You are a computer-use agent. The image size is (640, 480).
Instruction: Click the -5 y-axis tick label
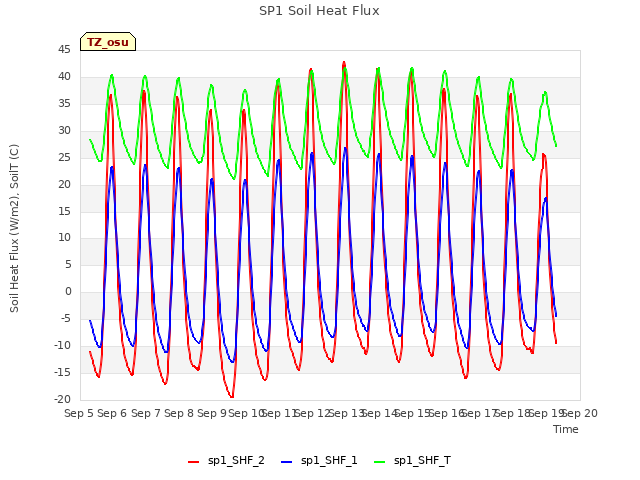pos(65,319)
